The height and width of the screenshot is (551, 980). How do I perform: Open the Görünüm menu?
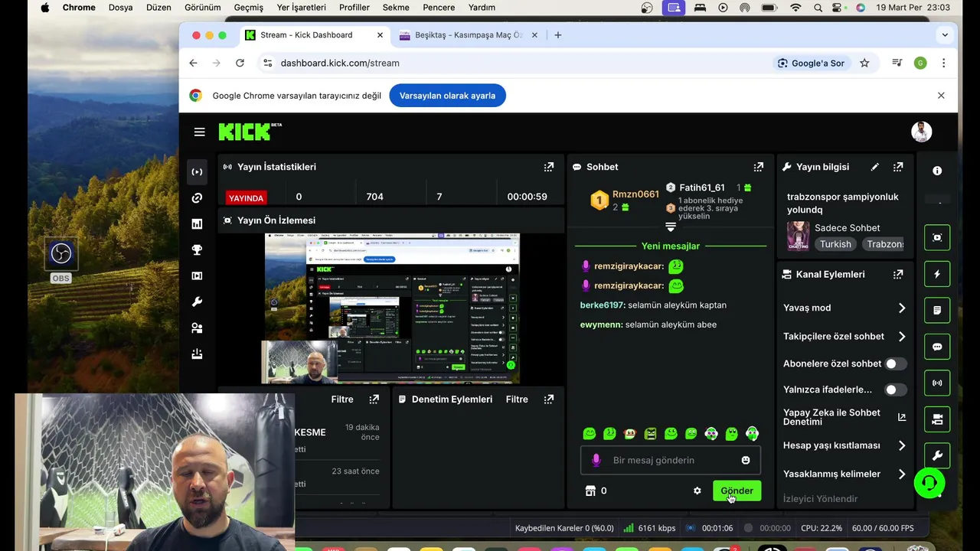pyautogui.click(x=203, y=8)
